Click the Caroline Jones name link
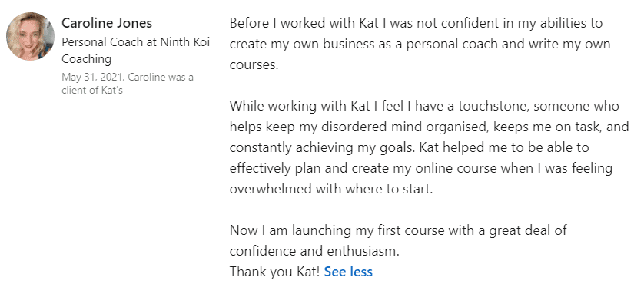Image resolution: width=644 pixels, height=284 pixels. click(x=107, y=23)
